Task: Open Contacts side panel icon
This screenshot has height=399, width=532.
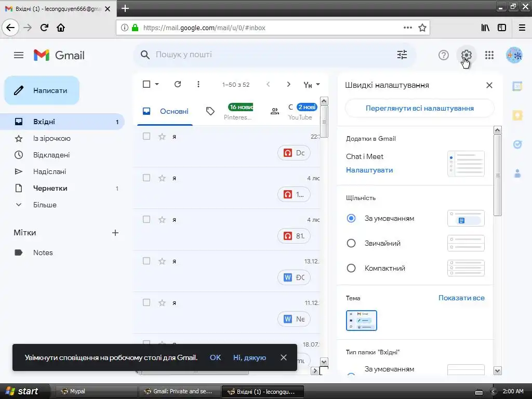Action: tap(517, 174)
